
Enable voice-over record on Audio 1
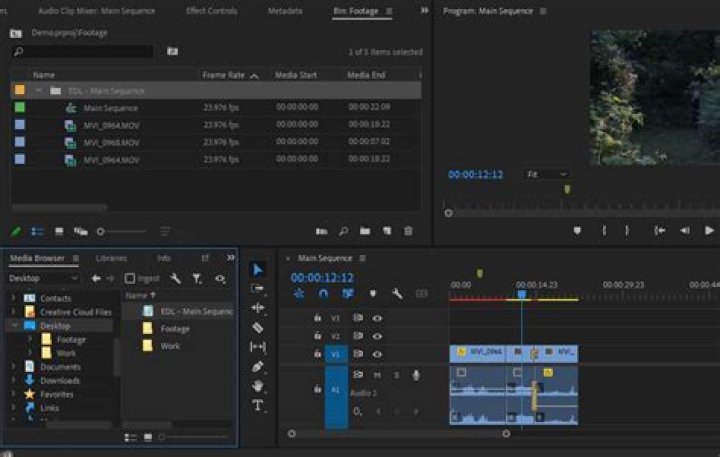pyautogui.click(x=416, y=375)
